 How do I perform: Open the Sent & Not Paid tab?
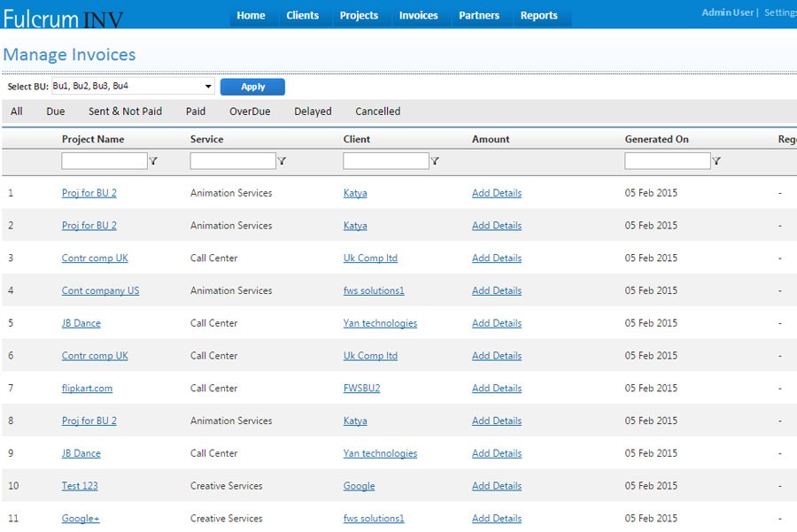[x=125, y=111]
